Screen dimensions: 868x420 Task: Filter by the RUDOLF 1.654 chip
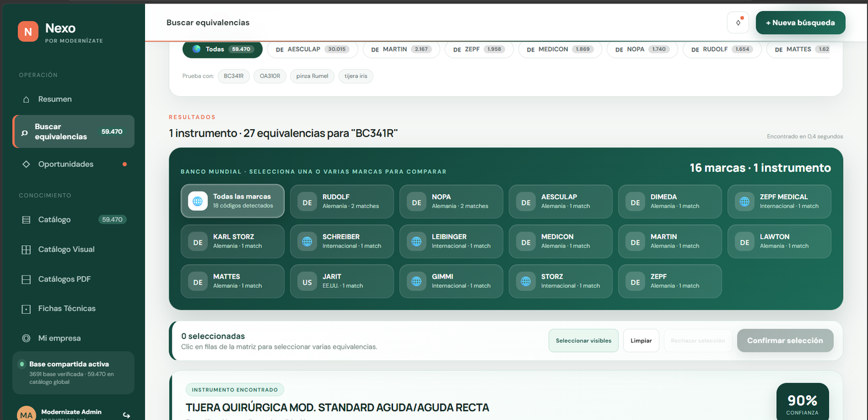click(x=722, y=49)
